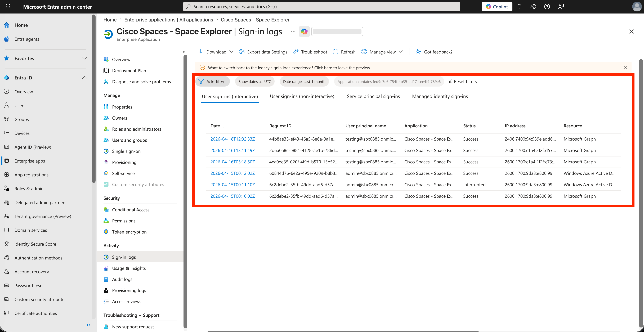644x332 pixels.
Task: Open portal settings gear icon
Action: tap(533, 7)
